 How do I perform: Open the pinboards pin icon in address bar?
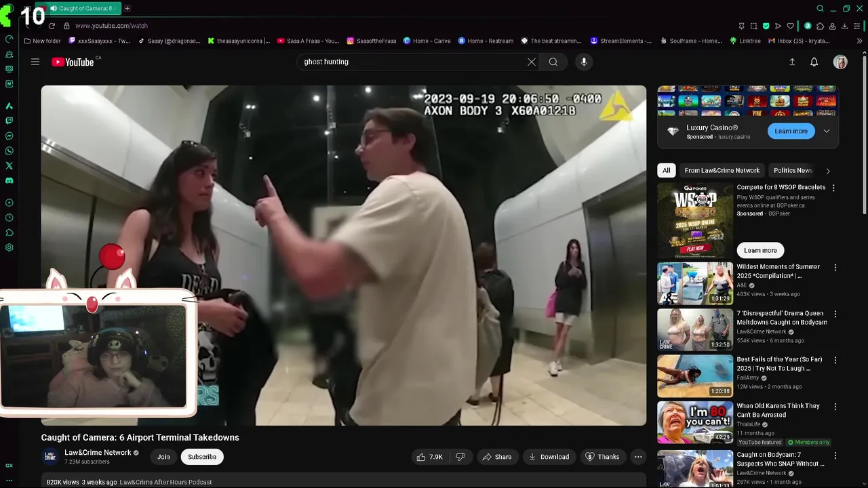[x=741, y=26]
